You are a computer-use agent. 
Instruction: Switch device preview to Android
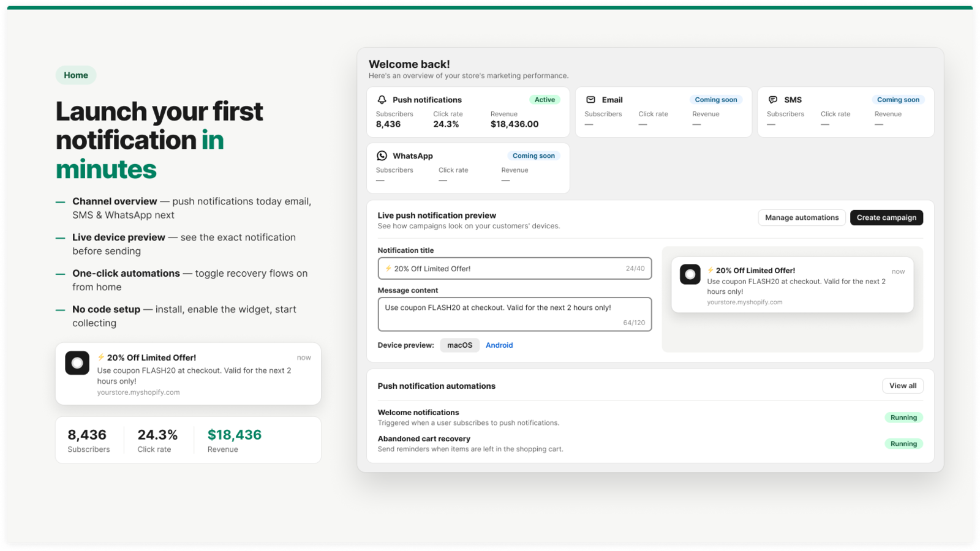point(499,345)
